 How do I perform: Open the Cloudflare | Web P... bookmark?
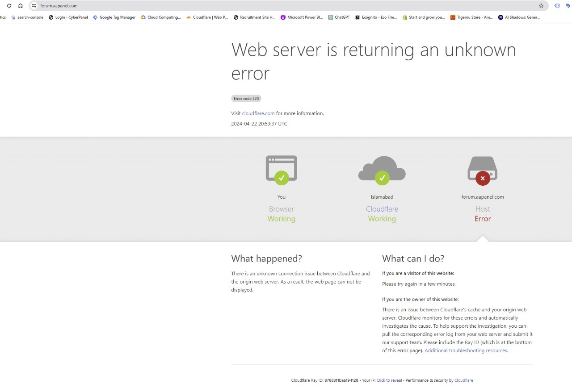point(207,17)
